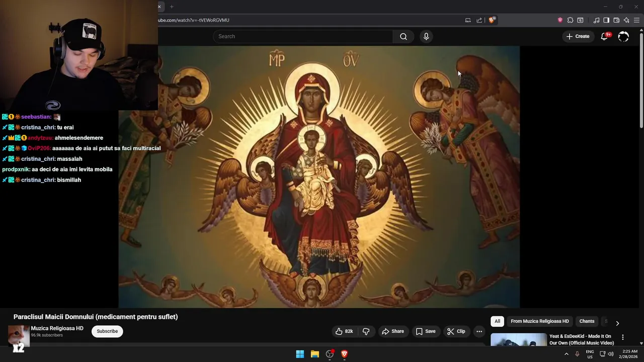The image size is (644, 362).
Task: Click chat message "bismillah"
Action: [69, 180]
